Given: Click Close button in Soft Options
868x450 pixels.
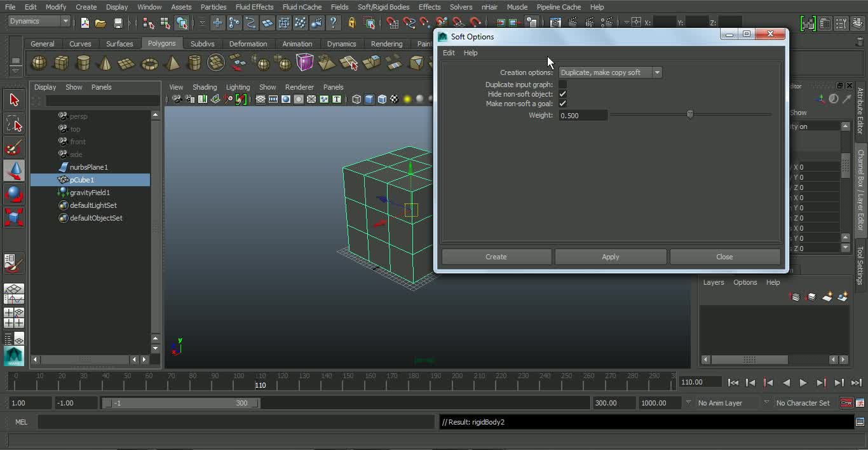Looking at the screenshot, I should [724, 257].
